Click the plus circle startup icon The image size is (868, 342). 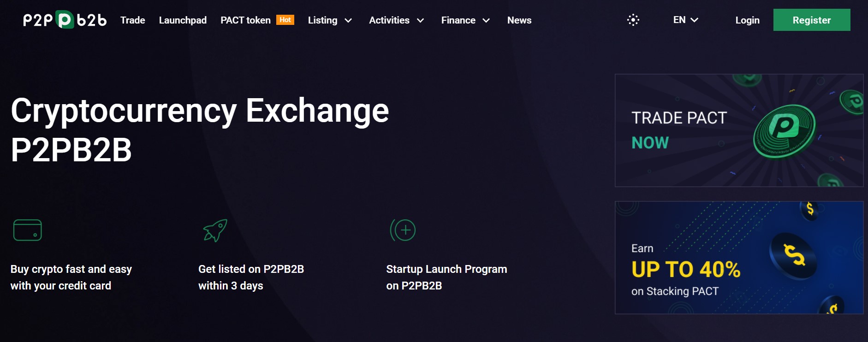pos(403,230)
